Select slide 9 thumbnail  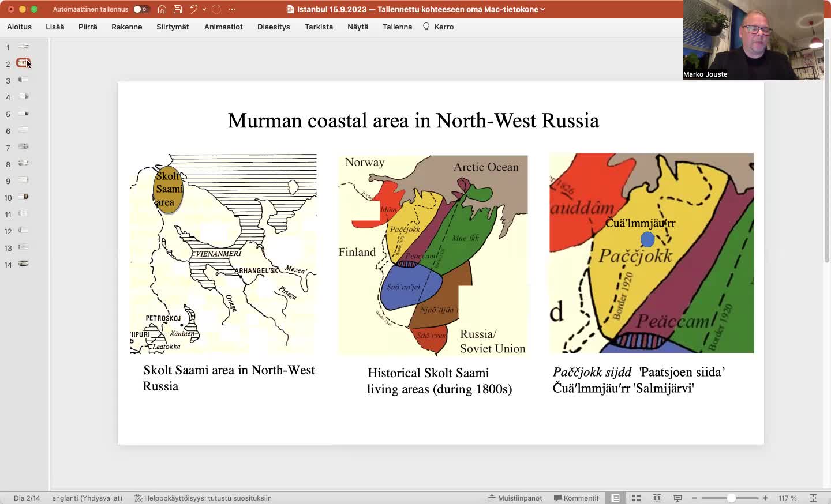click(x=24, y=180)
